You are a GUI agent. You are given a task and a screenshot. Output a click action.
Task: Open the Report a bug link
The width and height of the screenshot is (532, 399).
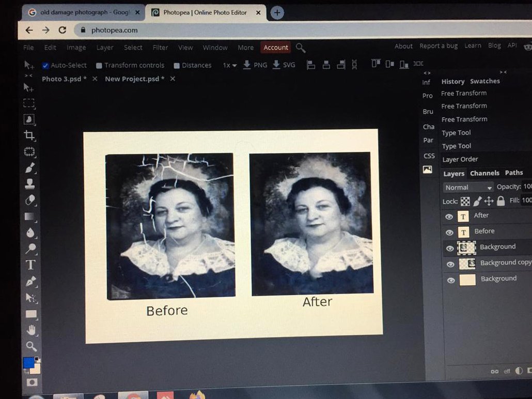[439, 46]
